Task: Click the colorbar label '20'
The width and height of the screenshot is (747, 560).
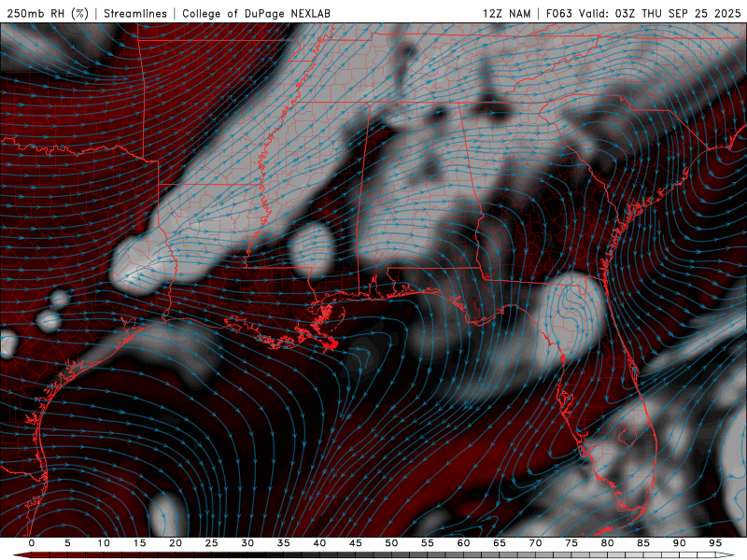Action: pyautogui.click(x=176, y=543)
